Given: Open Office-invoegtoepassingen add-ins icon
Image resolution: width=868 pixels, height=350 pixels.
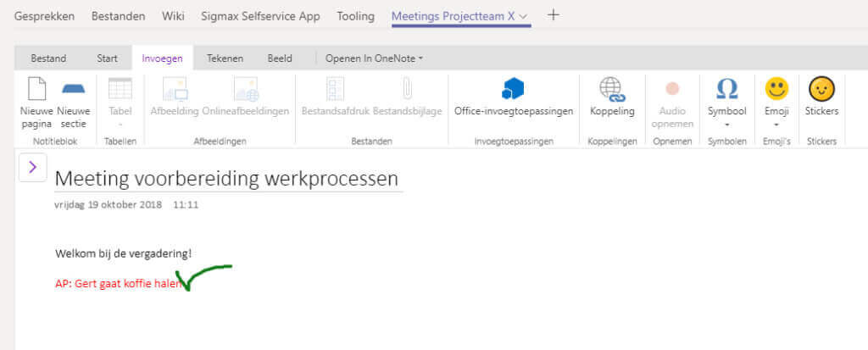Looking at the screenshot, I should [513, 89].
